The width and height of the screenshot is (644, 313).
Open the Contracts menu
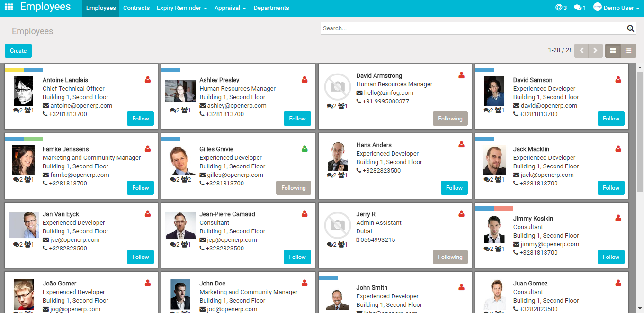coord(136,8)
